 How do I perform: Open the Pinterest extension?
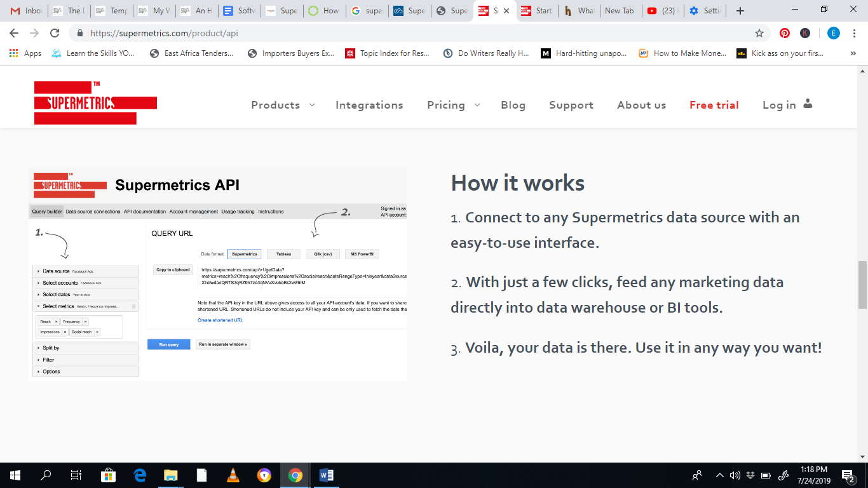[x=785, y=33]
